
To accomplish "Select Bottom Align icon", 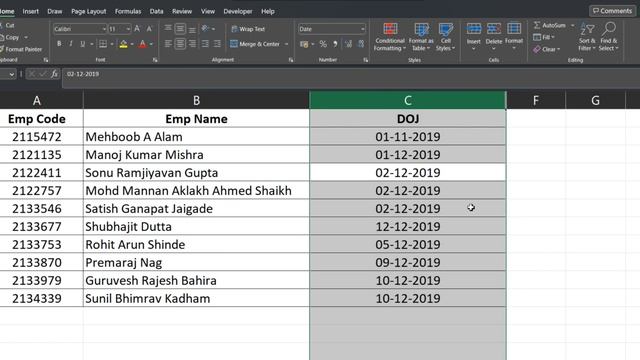I will pos(192,29).
